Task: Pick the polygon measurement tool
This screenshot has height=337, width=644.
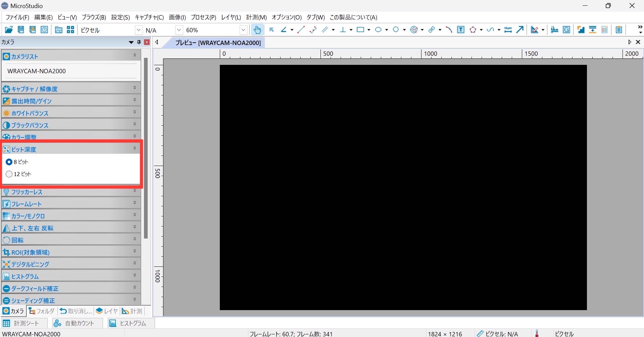Action: (473, 30)
